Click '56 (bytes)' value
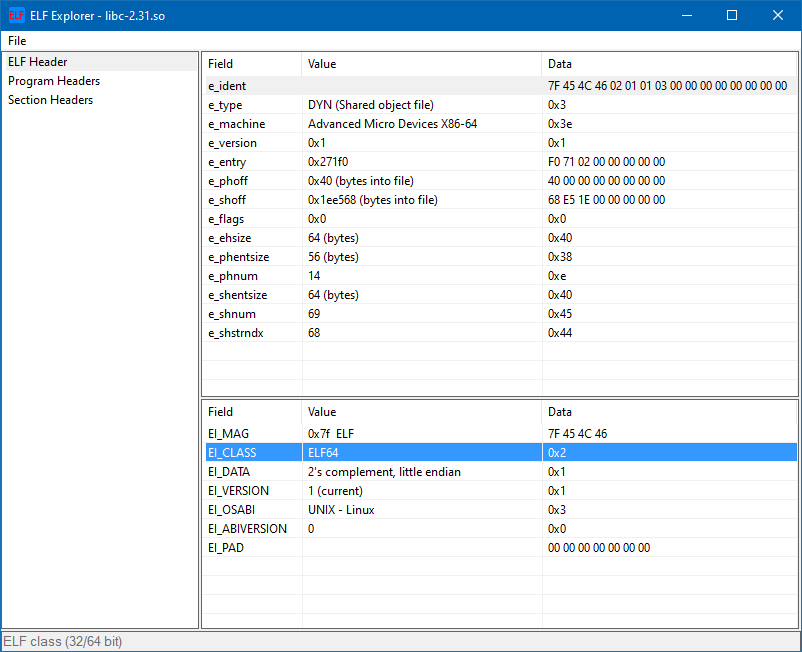Screen dimensions: 802x652 pyautogui.click(x=333, y=257)
